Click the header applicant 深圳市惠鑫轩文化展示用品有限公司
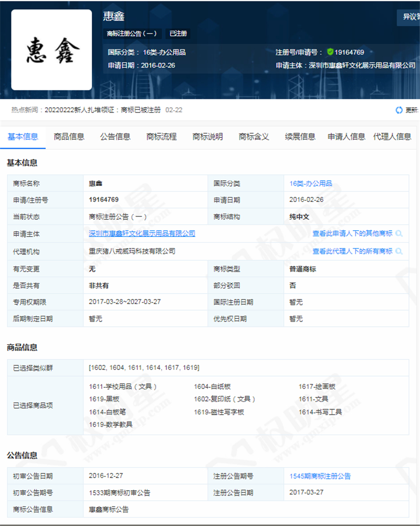 (x=362, y=65)
